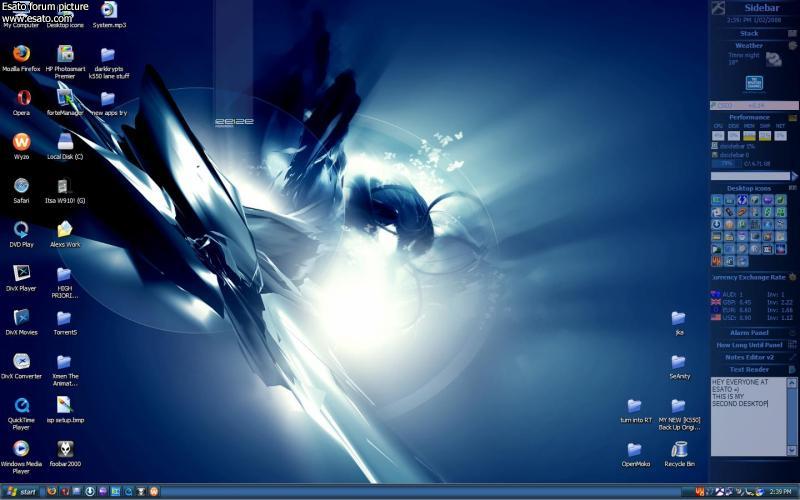The width and height of the screenshot is (800, 500).
Task: Open QuickTime Player desktop icon
Action: pyautogui.click(x=21, y=413)
